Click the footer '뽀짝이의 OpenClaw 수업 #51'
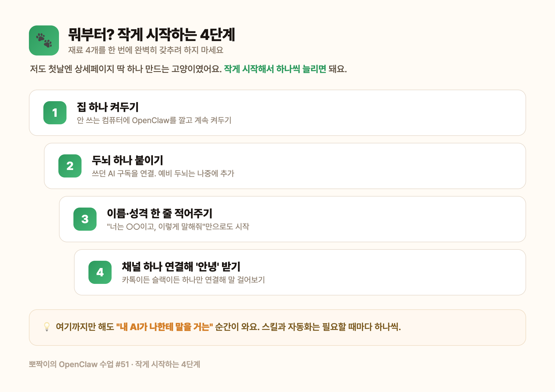 (x=79, y=364)
